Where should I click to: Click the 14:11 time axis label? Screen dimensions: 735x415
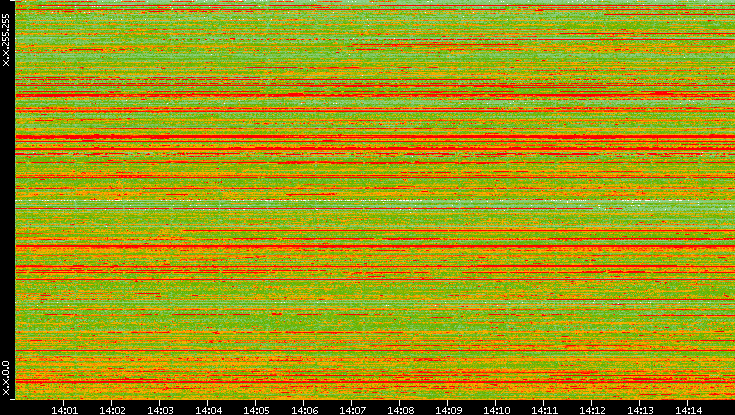[x=545, y=410]
